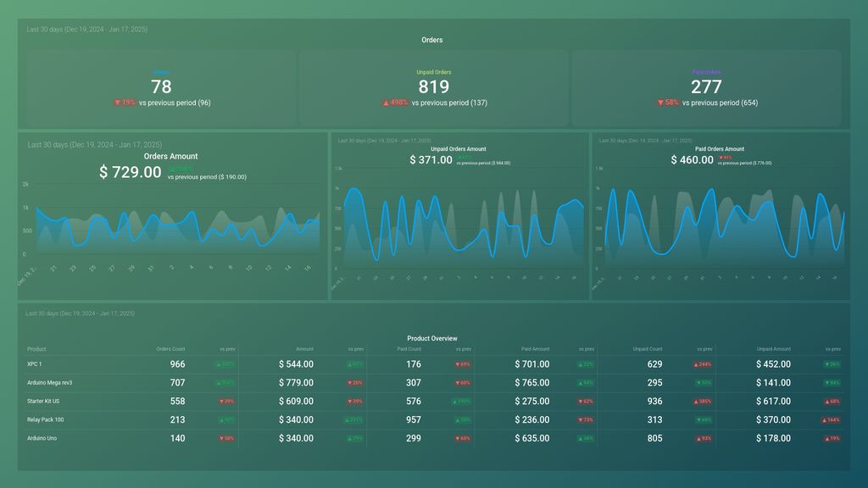This screenshot has height=488, width=868.
Task: Select the Starter Kit US product name
Action: point(43,401)
